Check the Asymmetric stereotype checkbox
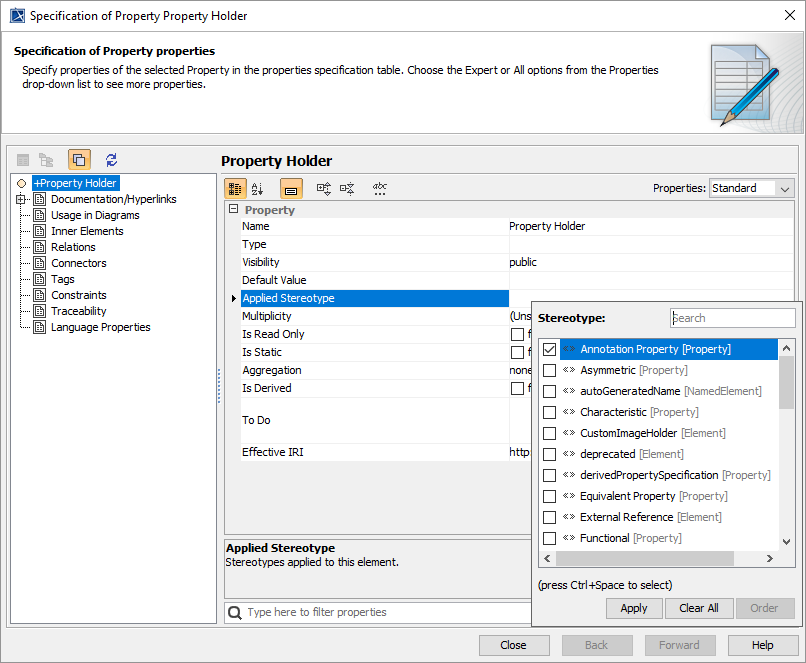The height and width of the screenshot is (663, 806). click(x=549, y=371)
